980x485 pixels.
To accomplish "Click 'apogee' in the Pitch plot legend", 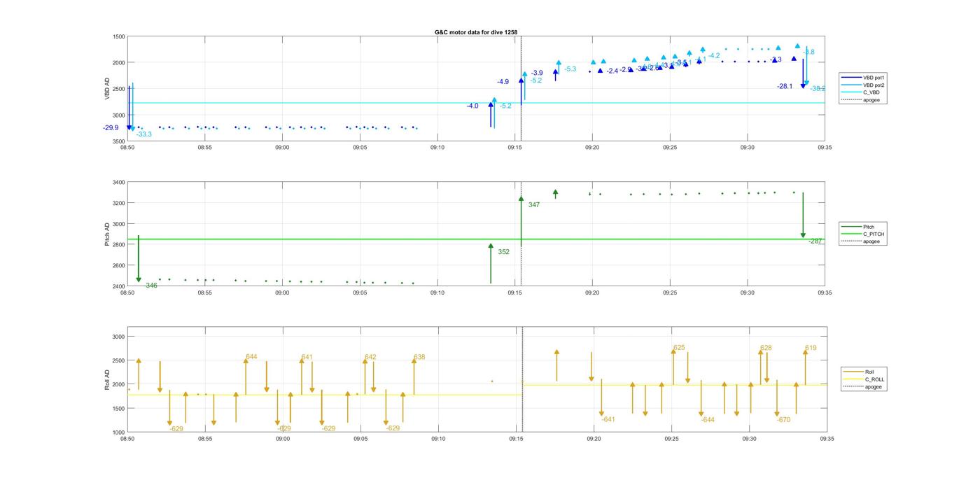I will (x=871, y=241).
